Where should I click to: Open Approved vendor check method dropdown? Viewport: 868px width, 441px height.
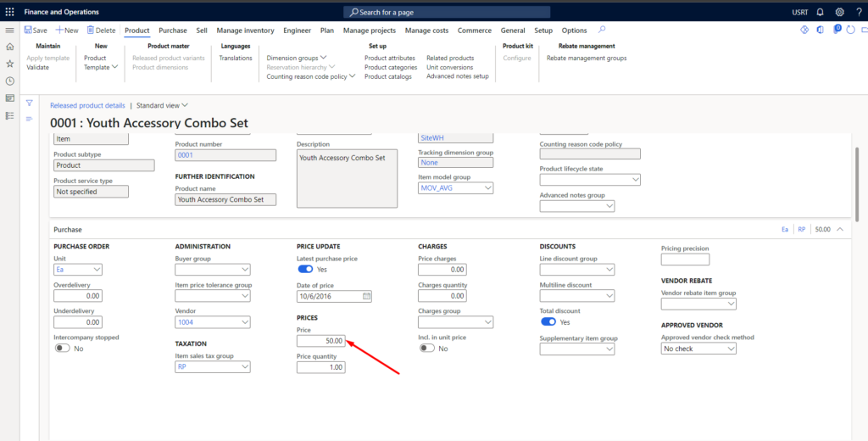731,349
